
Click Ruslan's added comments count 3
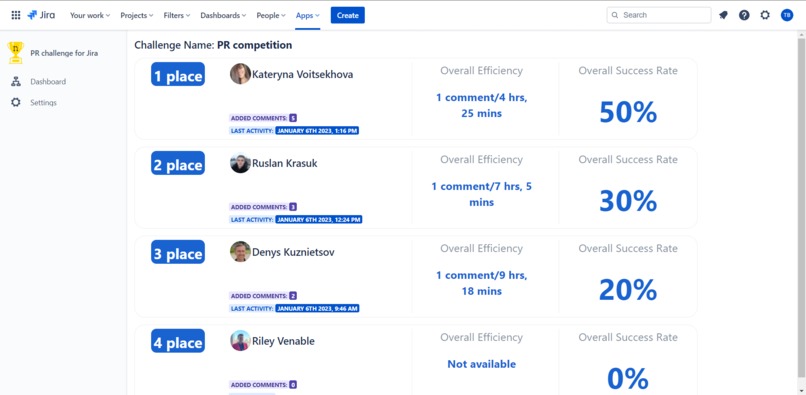(293, 207)
